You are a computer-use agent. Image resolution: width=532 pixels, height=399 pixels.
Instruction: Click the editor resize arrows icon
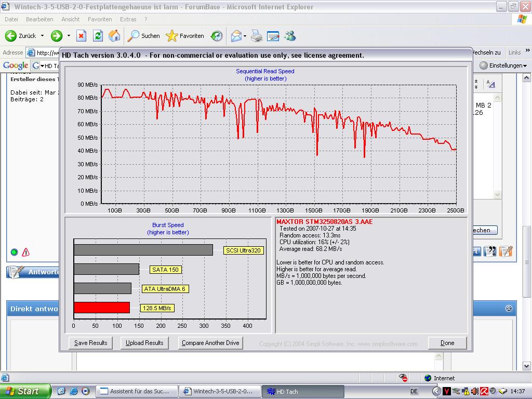click(476, 84)
